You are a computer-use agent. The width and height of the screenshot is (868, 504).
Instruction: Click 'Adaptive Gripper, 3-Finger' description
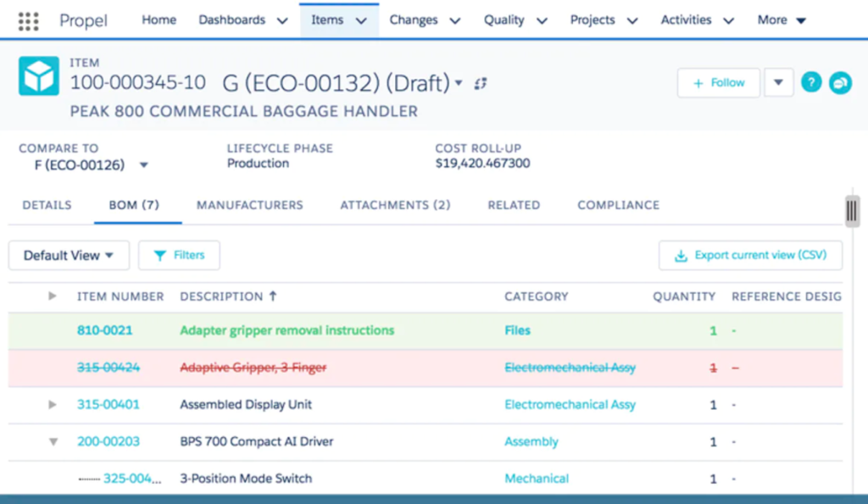click(x=253, y=368)
